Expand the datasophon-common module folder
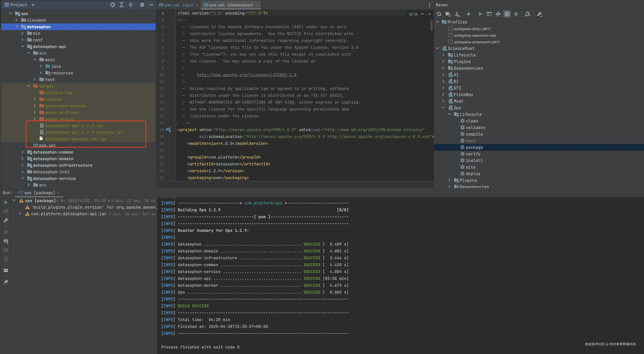 pyautogui.click(x=23, y=152)
